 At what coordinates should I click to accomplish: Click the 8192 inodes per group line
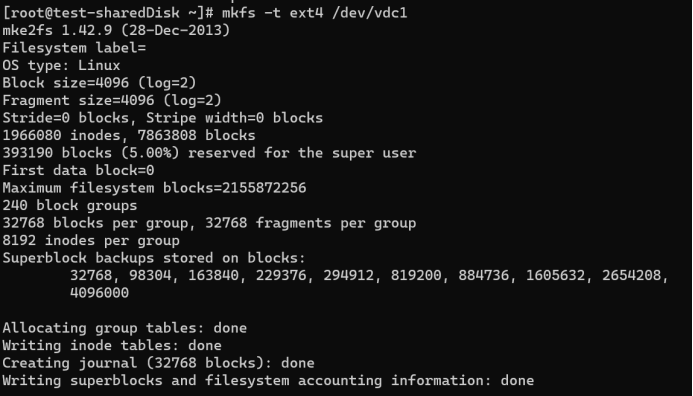91,240
